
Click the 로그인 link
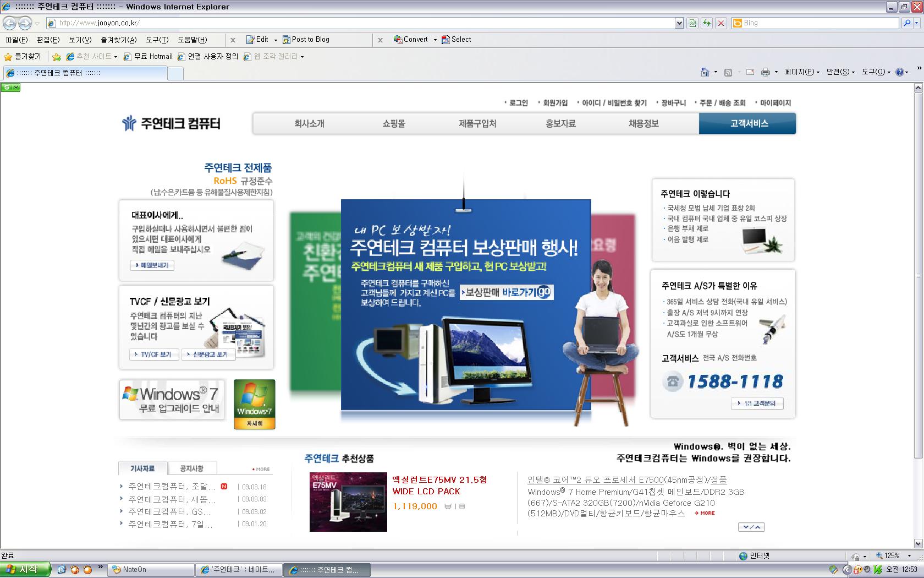tap(518, 103)
